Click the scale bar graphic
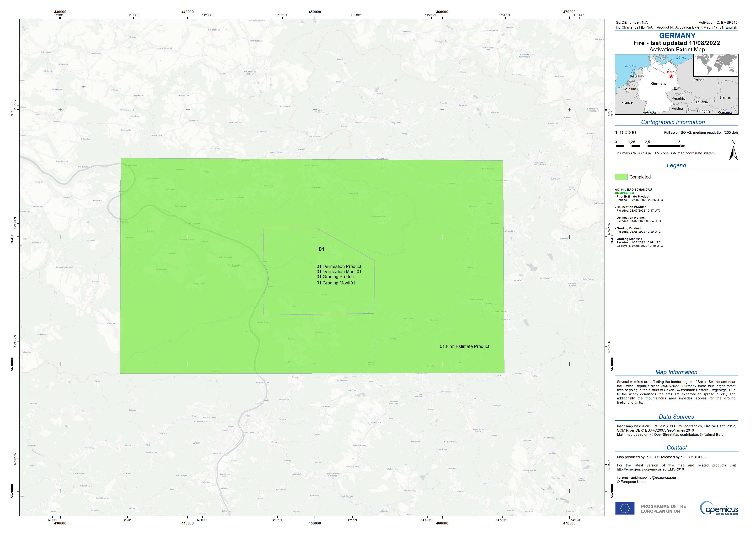 [x=647, y=146]
